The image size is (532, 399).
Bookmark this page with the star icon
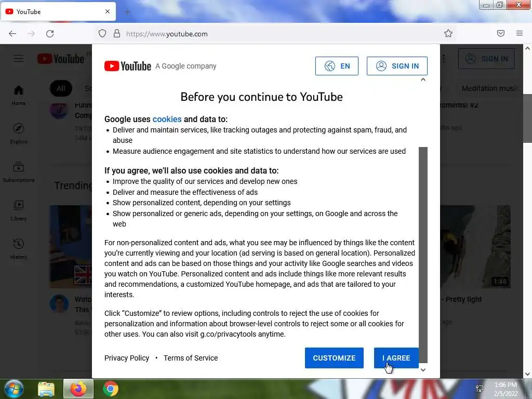click(x=448, y=33)
